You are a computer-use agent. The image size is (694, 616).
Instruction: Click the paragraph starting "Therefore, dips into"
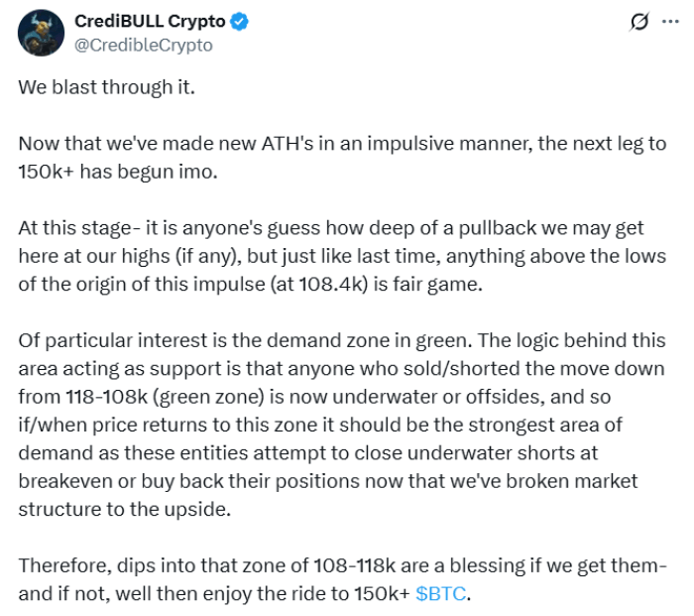[x=337, y=580]
